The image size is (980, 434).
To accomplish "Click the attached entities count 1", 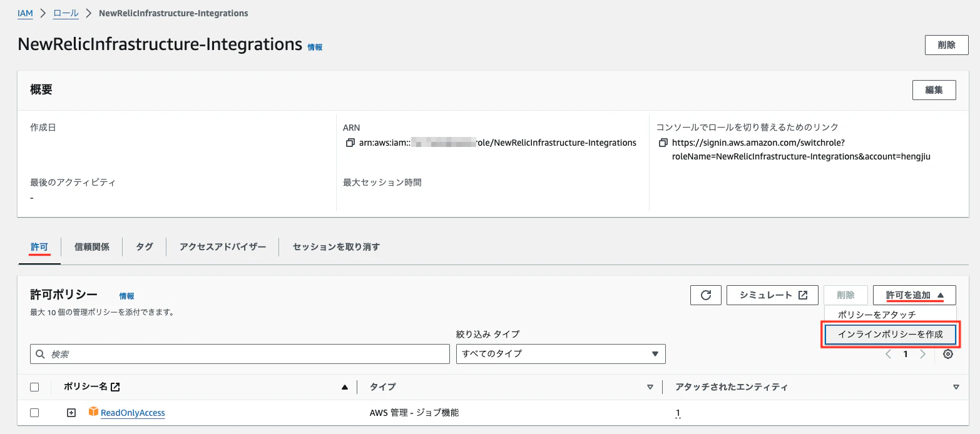I will (x=678, y=413).
